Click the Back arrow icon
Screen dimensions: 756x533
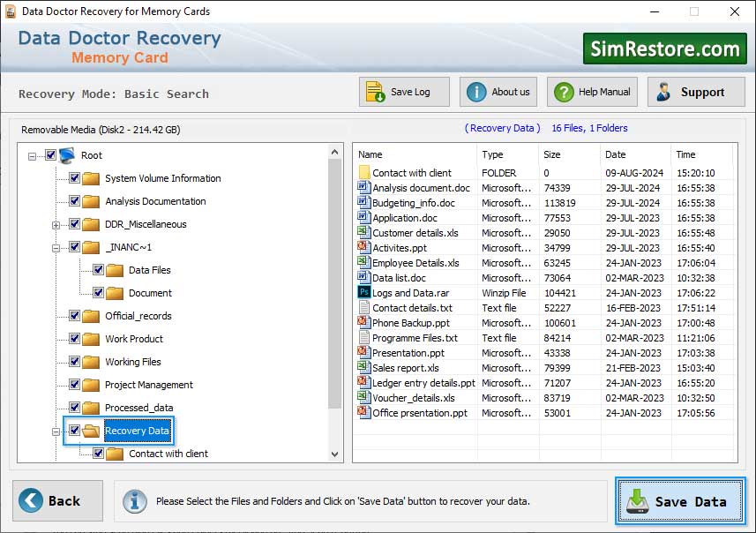(30, 500)
